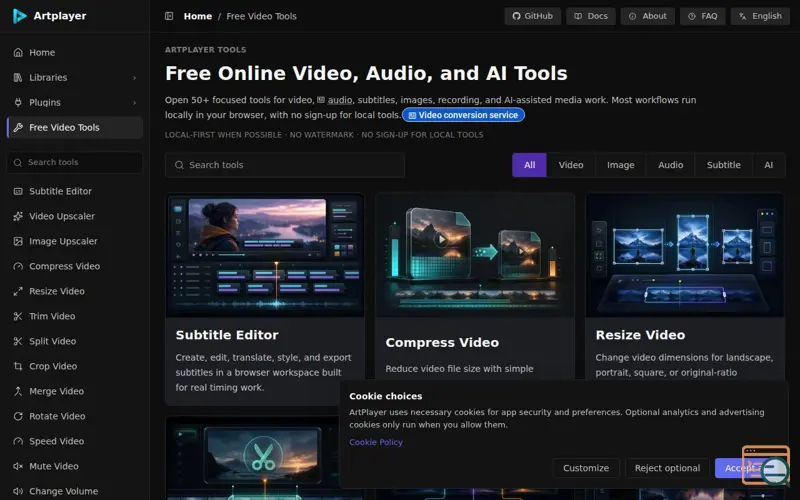The image size is (800, 500).
Task: Click the GitHub octocat icon
Action: [x=516, y=16]
